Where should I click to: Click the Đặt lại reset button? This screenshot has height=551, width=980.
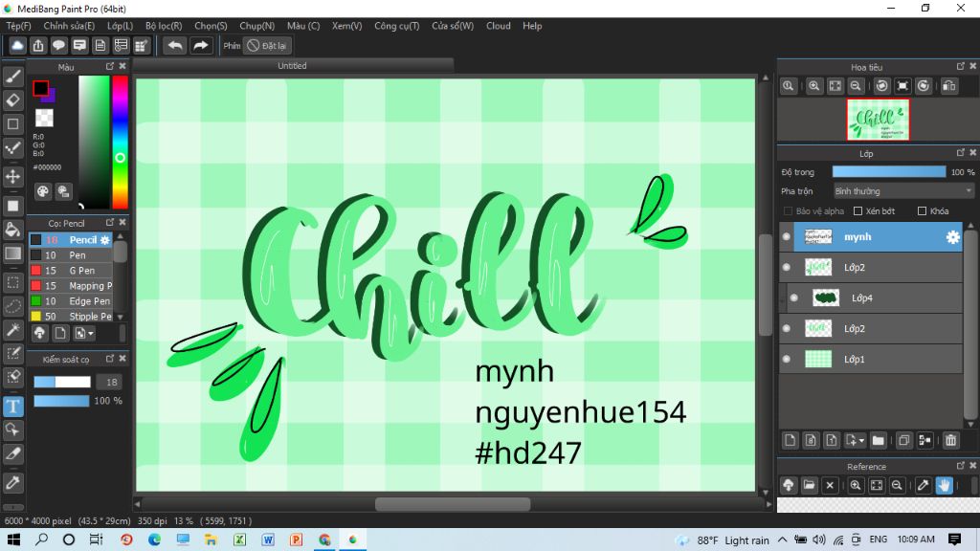tap(267, 45)
